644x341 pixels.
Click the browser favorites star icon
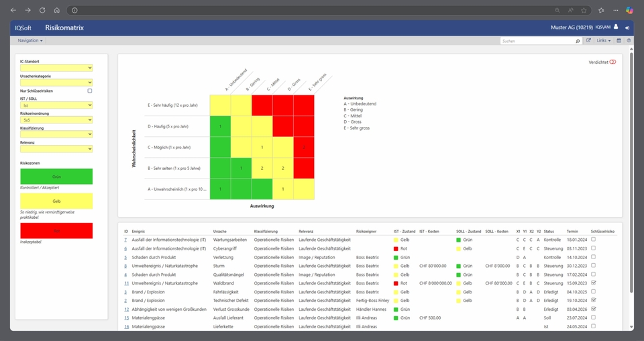coord(584,11)
